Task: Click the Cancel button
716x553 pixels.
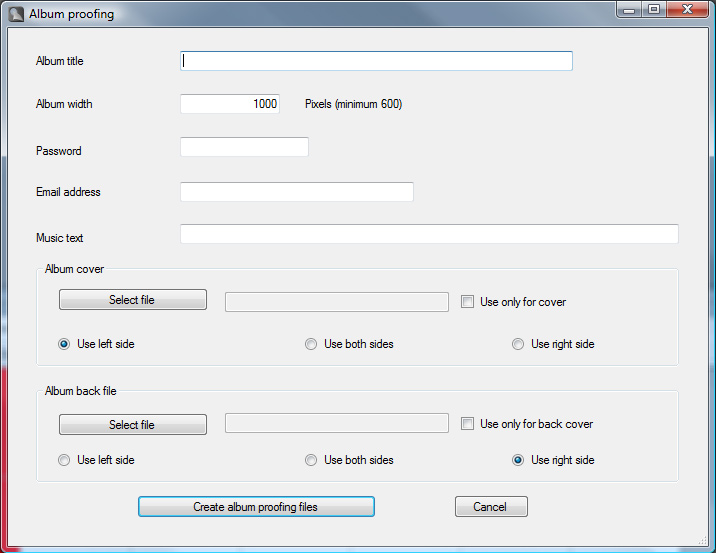Action: (x=491, y=507)
